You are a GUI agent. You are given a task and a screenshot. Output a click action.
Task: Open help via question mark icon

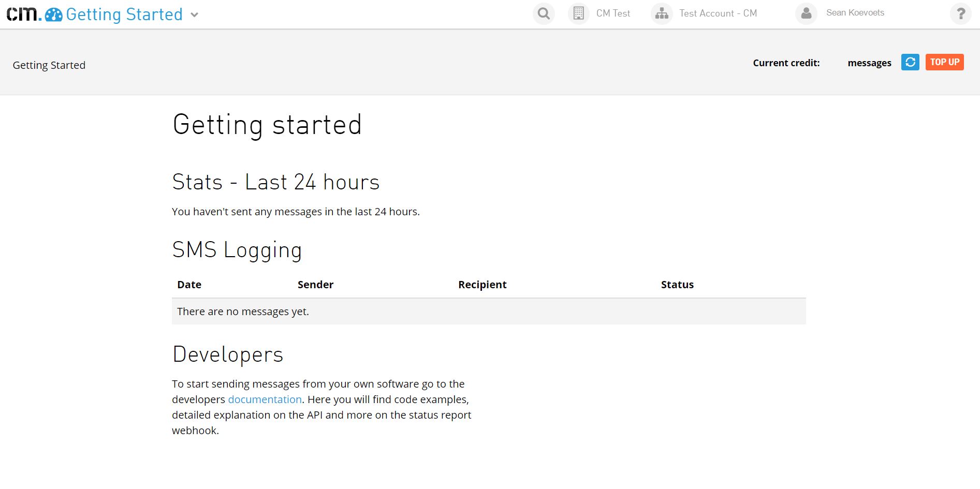[x=960, y=13]
